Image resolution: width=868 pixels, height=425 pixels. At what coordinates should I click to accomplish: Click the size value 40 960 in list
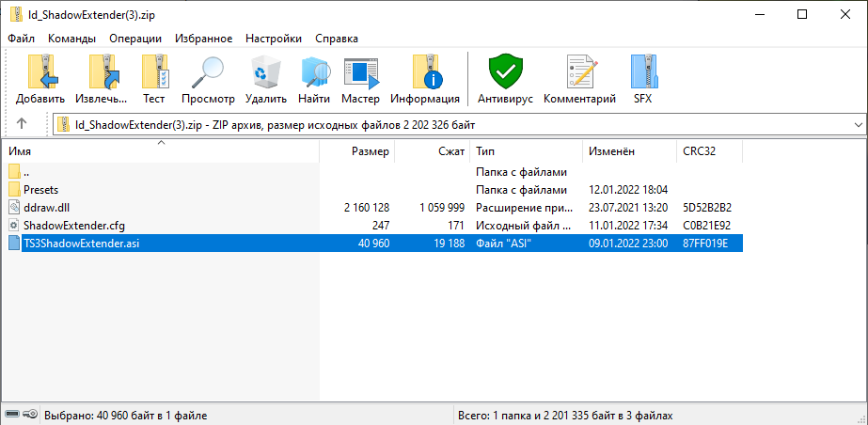[373, 243]
